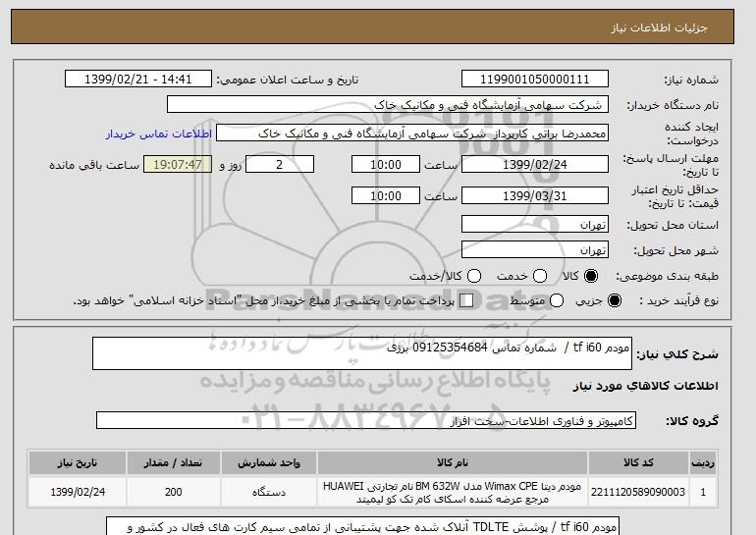
Task: Click the public announcement date field 1399/02/21 - 14:41
Action: (138, 80)
